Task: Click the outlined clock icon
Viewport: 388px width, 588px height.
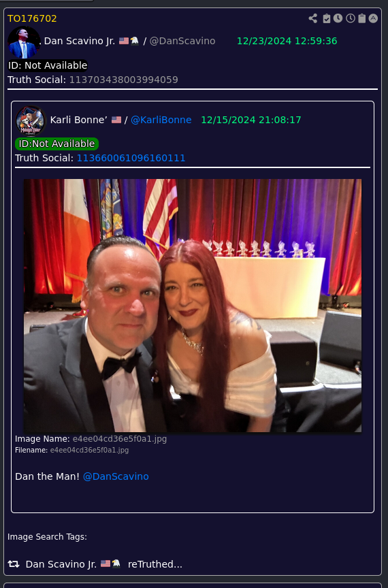Action: point(350,18)
